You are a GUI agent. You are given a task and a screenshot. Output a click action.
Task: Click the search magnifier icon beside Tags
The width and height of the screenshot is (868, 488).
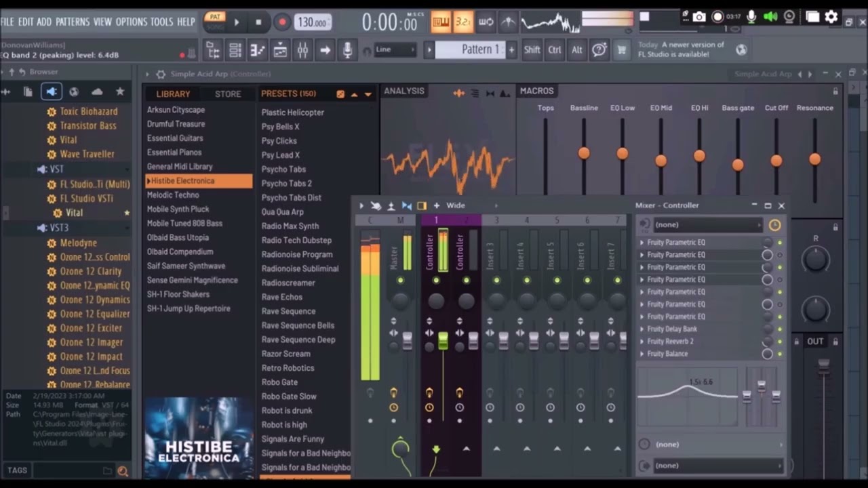(123, 471)
